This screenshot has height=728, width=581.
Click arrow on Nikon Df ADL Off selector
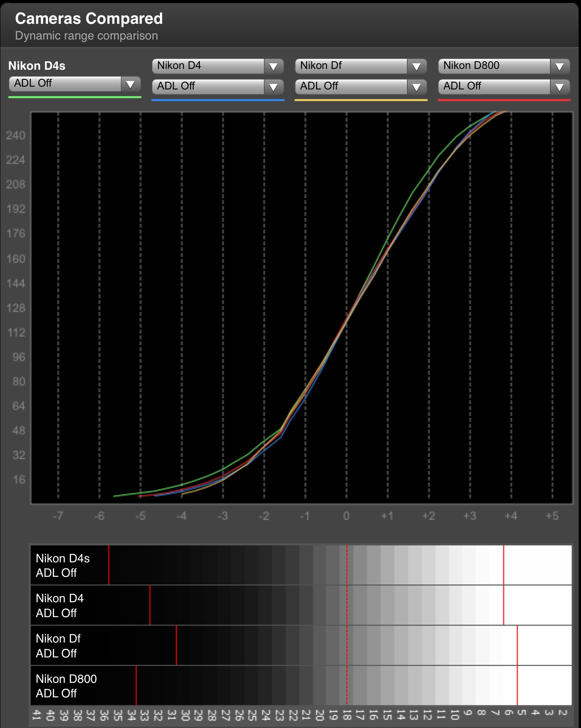tap(416, 87)
